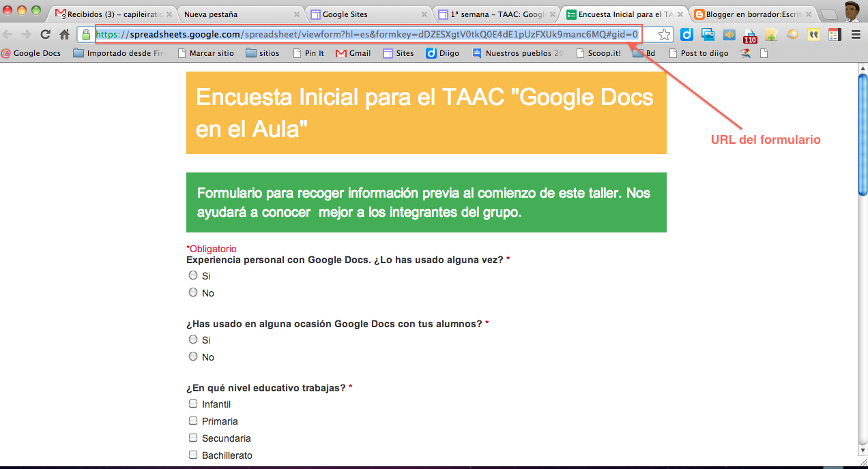Screen dimensions: 868x469
Task: Switch to the 1ª semana – TAAC tab
Action: coord(495,14)
